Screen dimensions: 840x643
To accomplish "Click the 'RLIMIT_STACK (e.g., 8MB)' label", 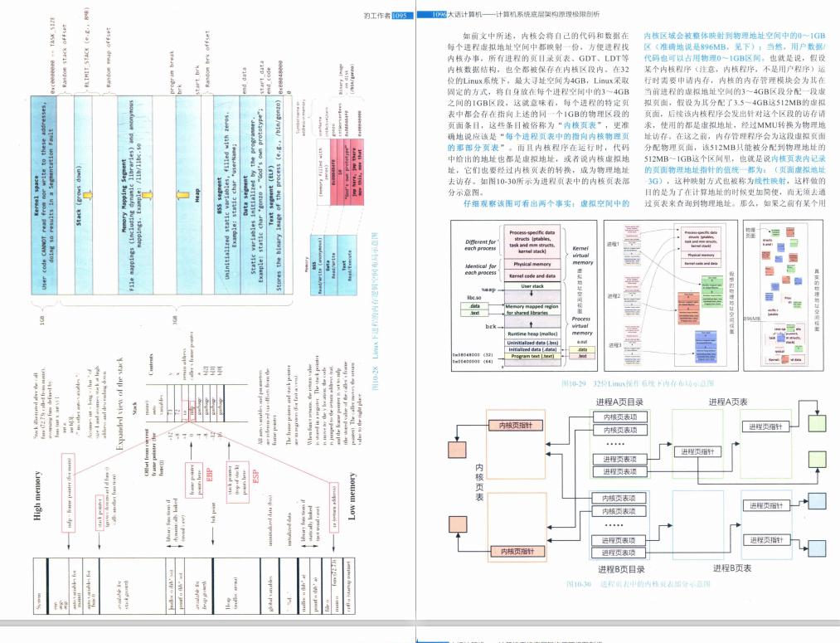I will [x=87, y=47].
